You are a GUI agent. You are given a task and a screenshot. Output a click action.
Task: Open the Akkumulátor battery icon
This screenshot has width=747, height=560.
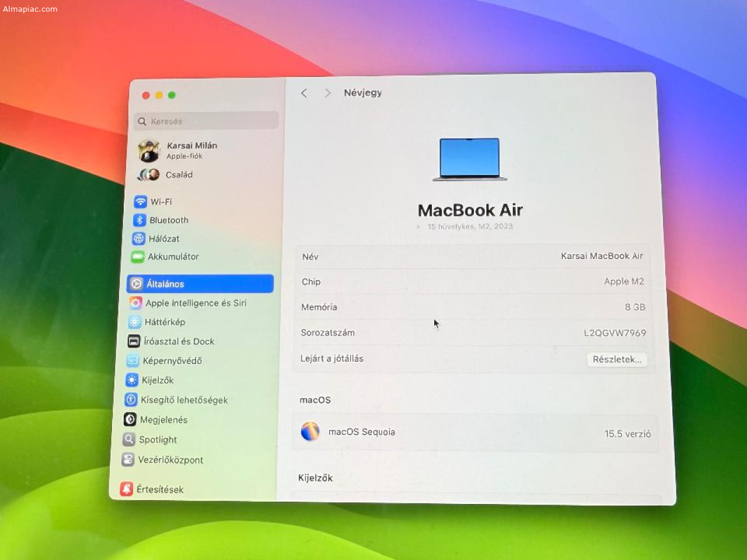coord(138,257)
